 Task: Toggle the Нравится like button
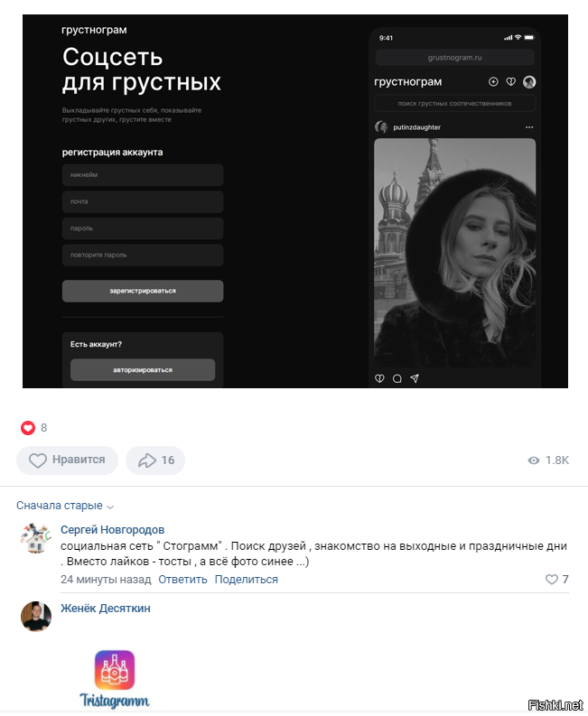click(x=67, y=460)
